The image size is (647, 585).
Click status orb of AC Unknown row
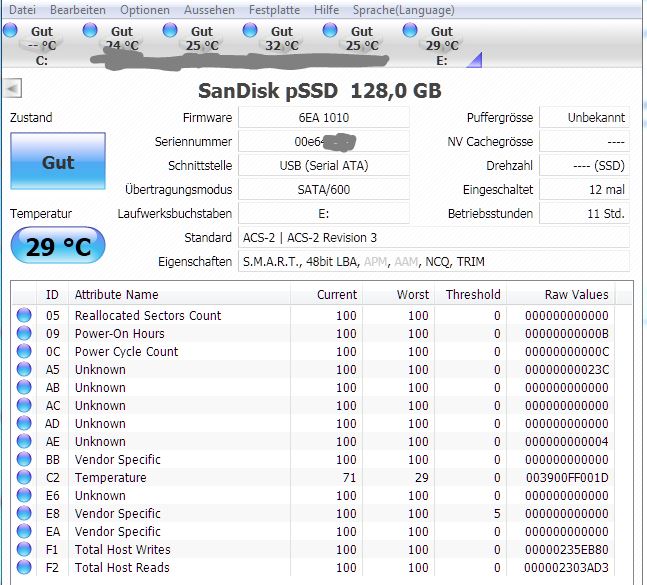tap(24, 405)
